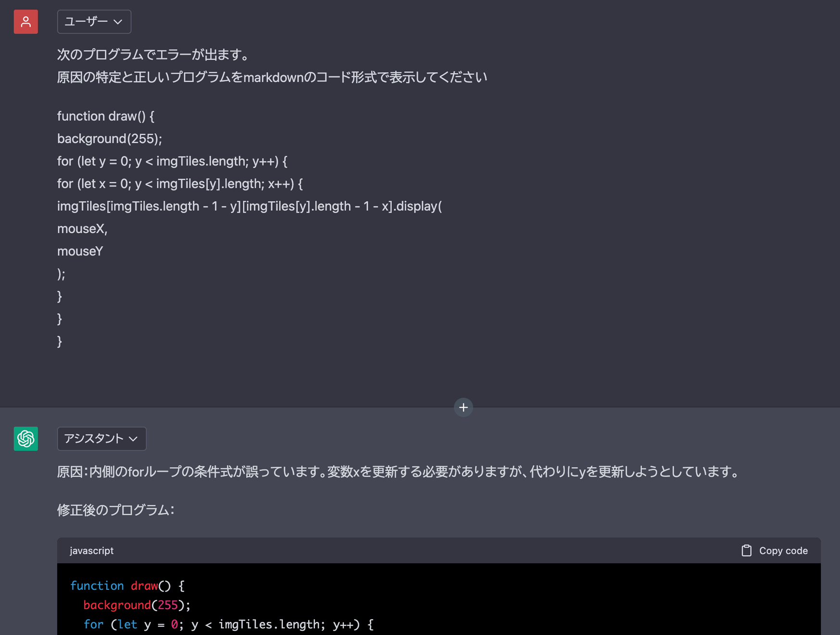840x635 pixels.
Task: Click the markdown request sentence in user message
Action: 272,77
